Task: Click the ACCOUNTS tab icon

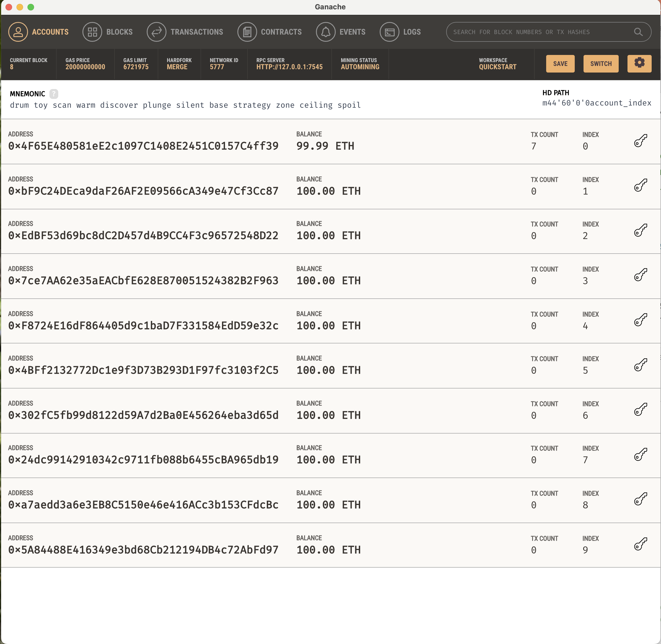Action: click(x=17, y=32)
